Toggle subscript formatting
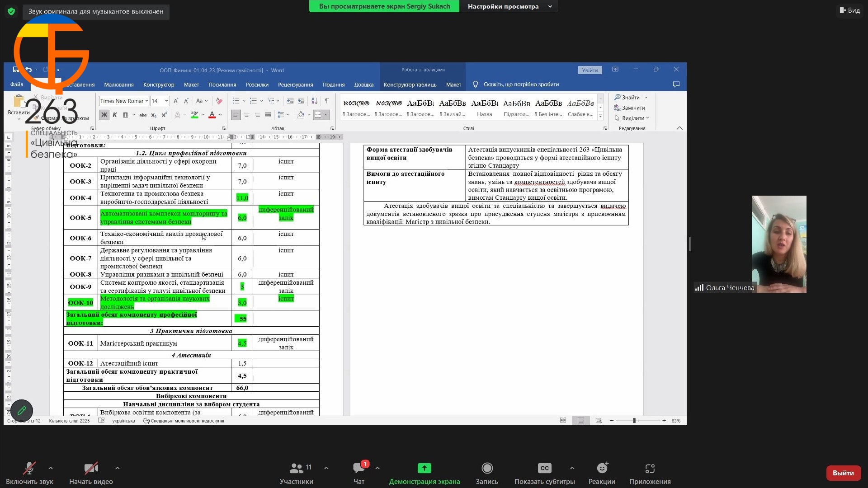Viewport: 868px width, 488px height. tap(154, 115)
